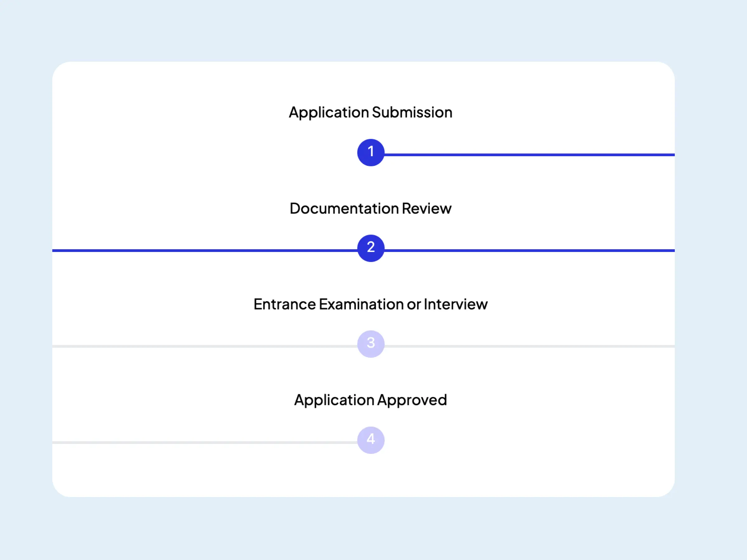
Task: Select the faded step 4 circle
Action: click(x=370, y=440)
